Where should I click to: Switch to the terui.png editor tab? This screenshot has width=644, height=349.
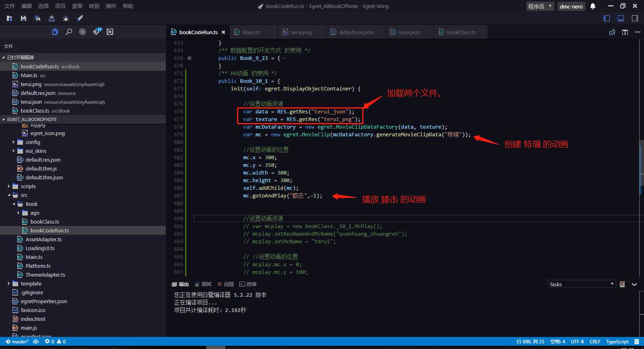point(302,32)
